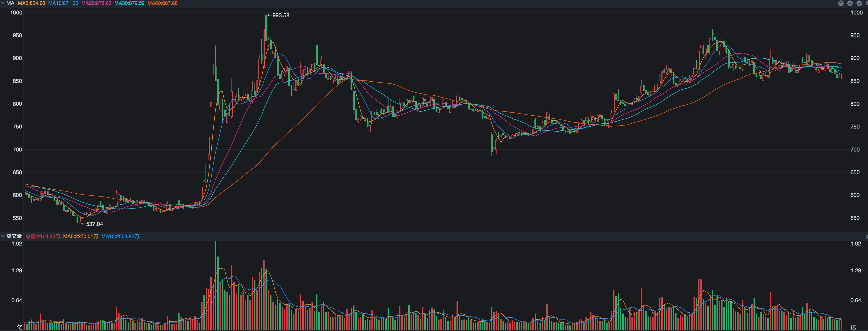
Task: Select the MA5:864.28 legend entry
Action: point(31,3)
